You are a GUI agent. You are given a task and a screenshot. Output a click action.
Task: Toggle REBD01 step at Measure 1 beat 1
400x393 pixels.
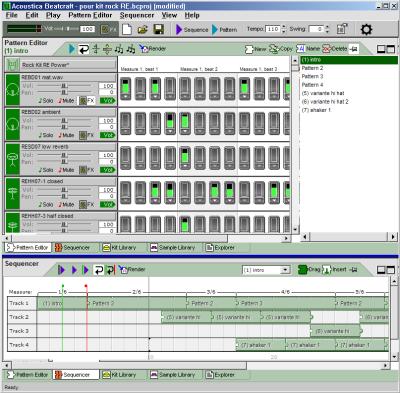coord(125,89)
